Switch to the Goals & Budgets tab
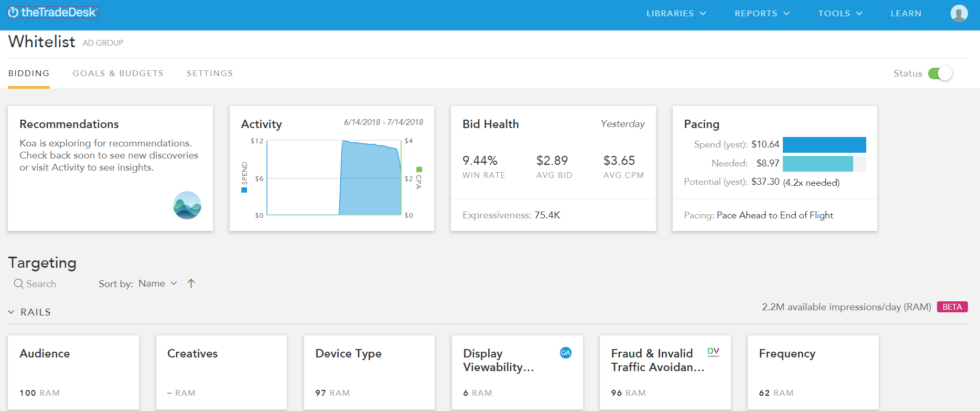This screenshot has height=411, width=980. tap(118, 73)
